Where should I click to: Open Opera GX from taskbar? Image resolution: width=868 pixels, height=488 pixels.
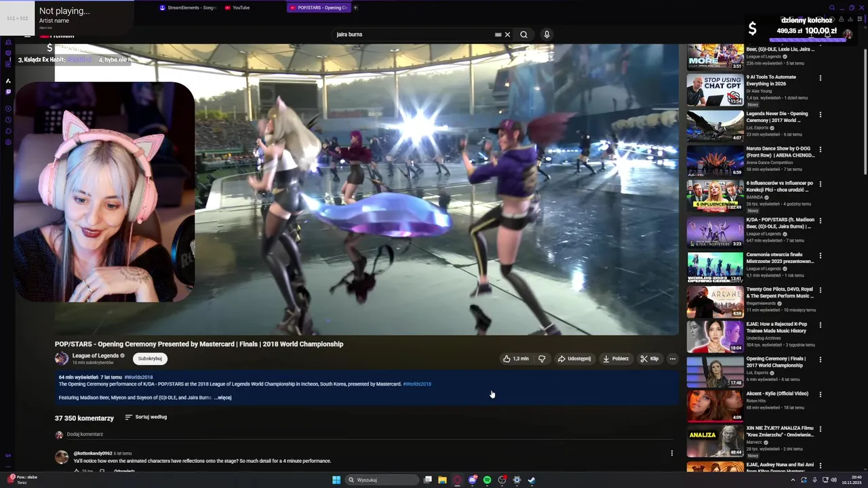tap(458, 480)
